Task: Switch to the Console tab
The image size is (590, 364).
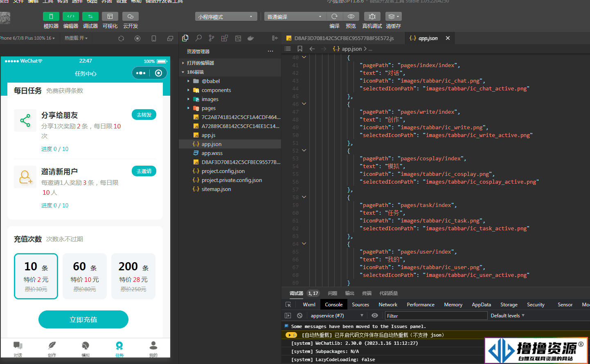Action: pos(333,305)
